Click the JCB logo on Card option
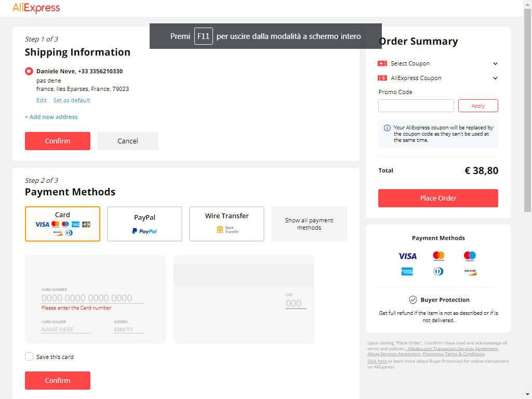Screen dimensions: 532x399 tap(86, 224)
